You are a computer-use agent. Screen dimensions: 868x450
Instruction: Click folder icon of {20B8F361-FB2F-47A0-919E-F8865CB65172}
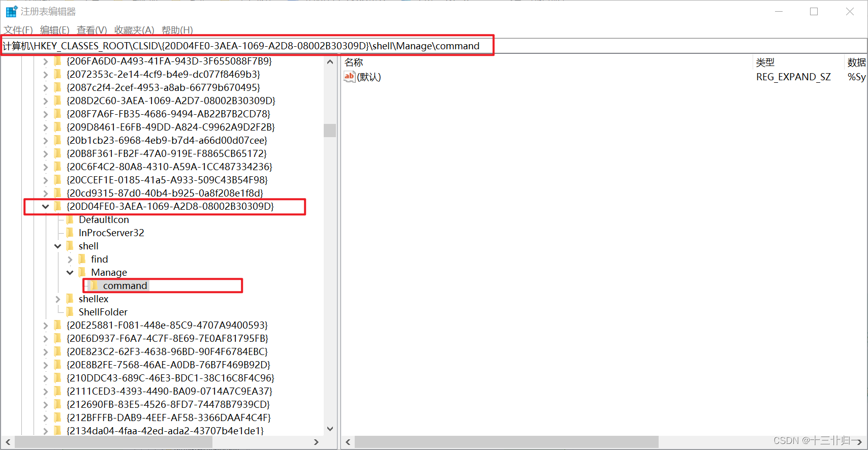click(x=57, y=153)
